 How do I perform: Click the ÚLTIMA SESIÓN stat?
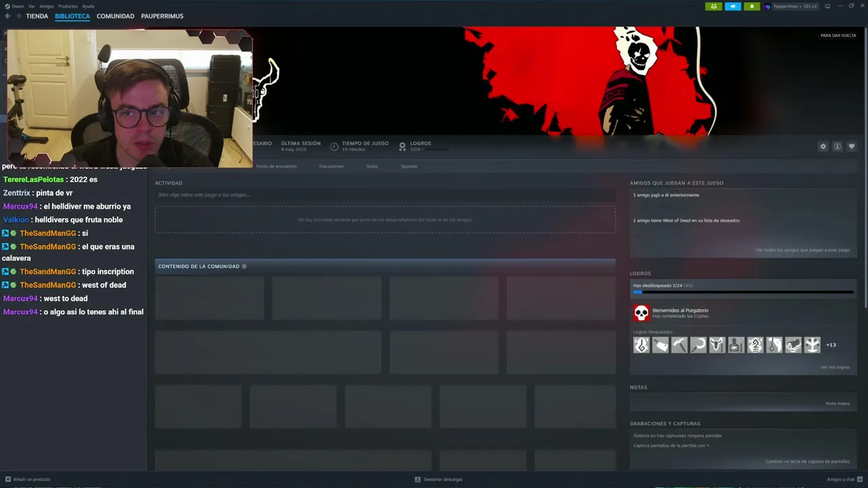[x=300, y=146]
